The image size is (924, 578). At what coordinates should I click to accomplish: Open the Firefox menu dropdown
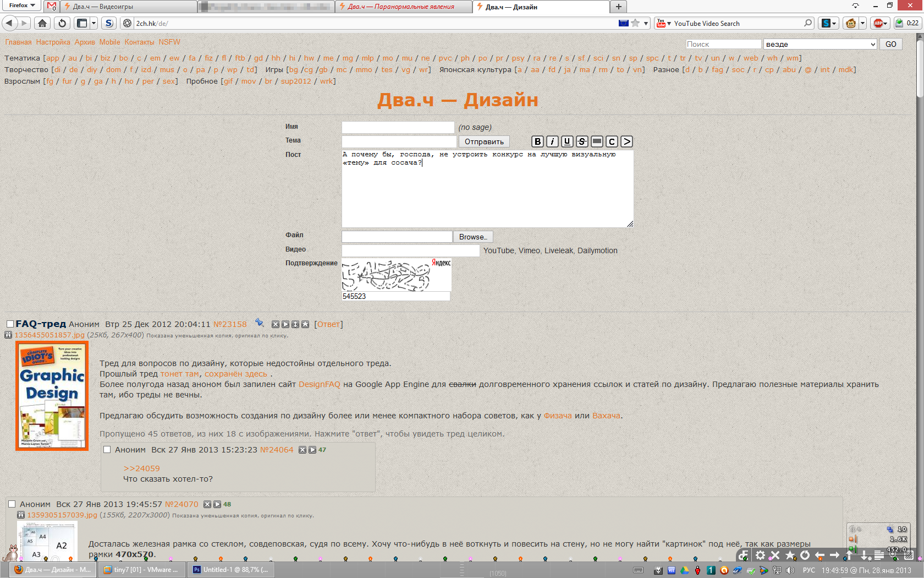point(22,6)
